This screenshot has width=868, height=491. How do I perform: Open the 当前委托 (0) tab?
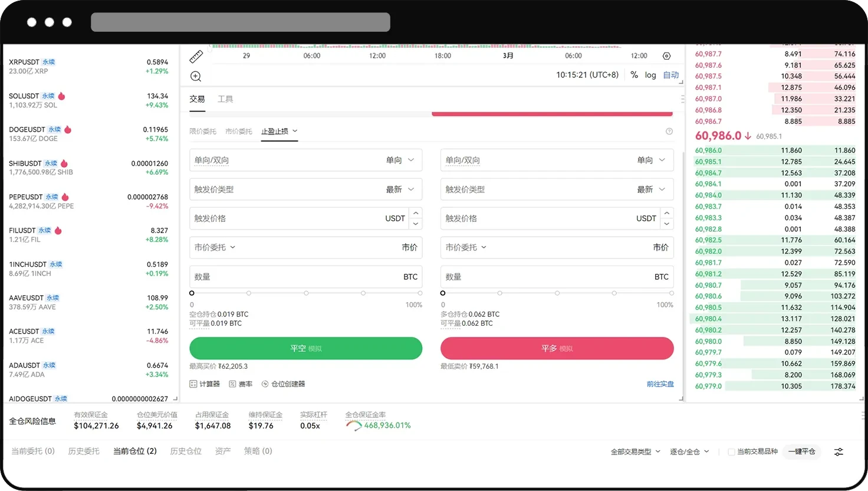tap(33, 451)
